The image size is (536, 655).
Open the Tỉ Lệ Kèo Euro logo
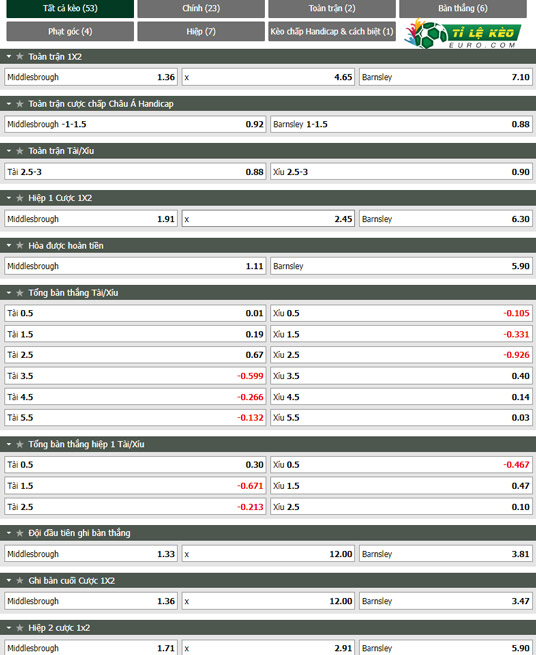coord(462,33)
